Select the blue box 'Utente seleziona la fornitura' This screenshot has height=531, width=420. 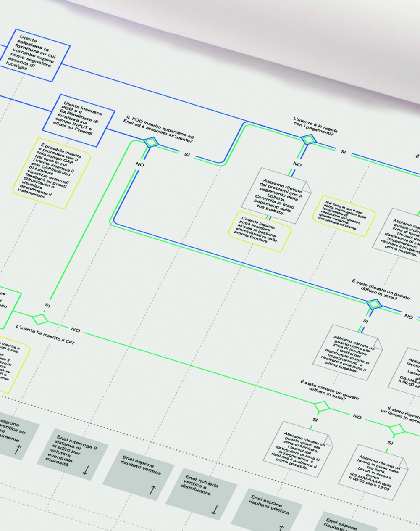coord(36,55)
